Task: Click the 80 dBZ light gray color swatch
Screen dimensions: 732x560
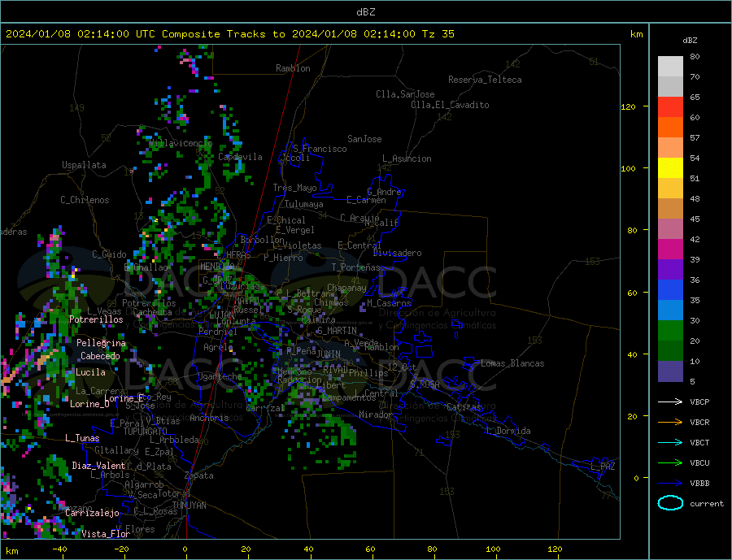Action: 670,67
